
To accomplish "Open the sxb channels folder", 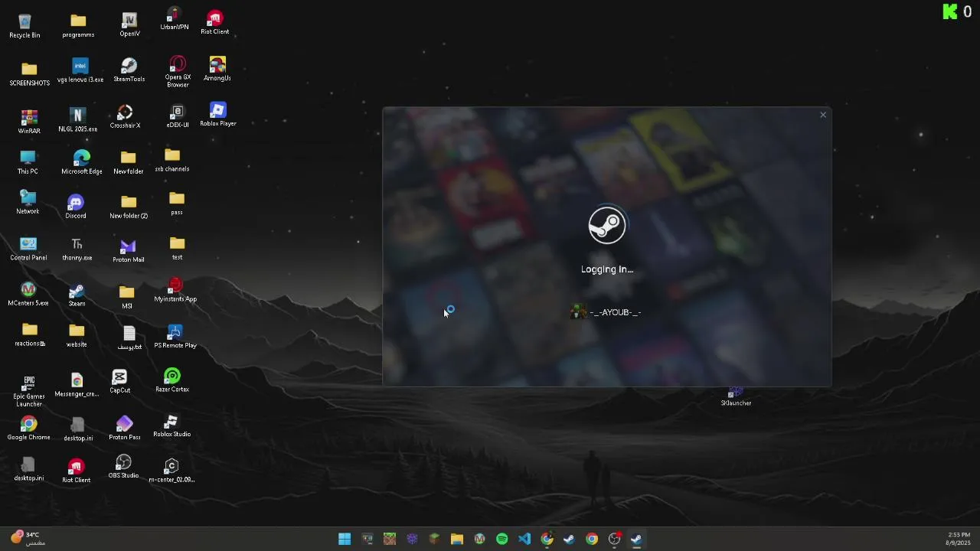I will point(172,161).
